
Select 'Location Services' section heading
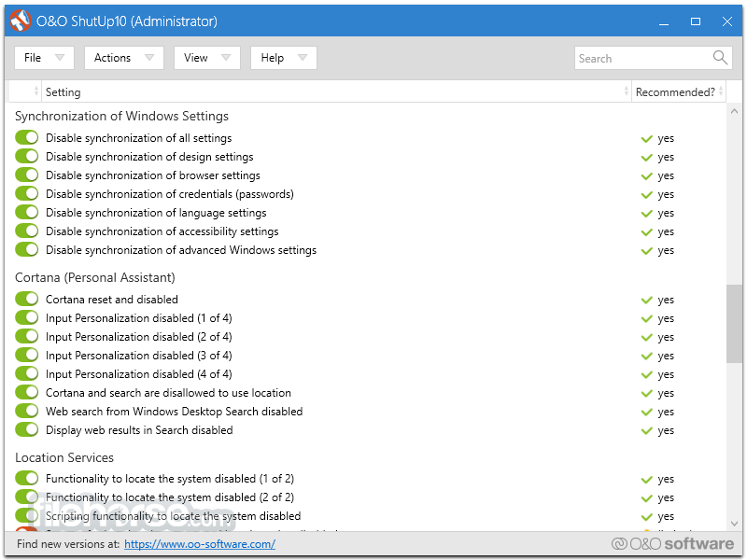(x=64, y=457)
